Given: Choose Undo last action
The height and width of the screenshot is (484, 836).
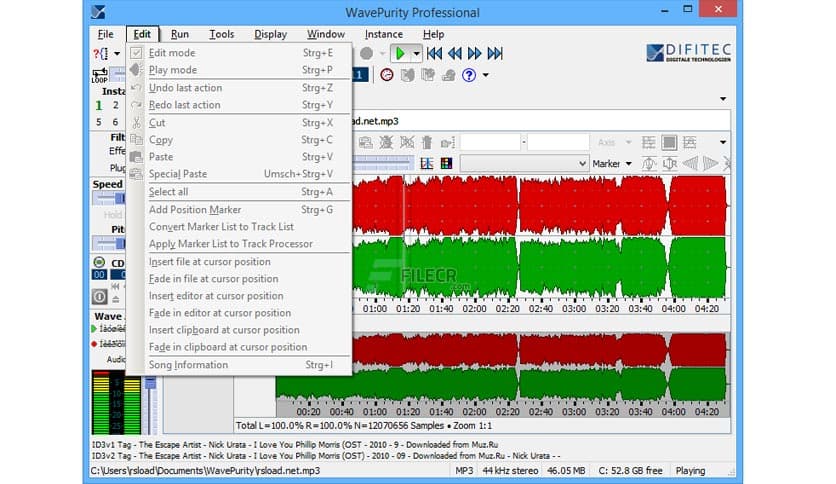Looking at the screenshot, I should tap(239, 88).
